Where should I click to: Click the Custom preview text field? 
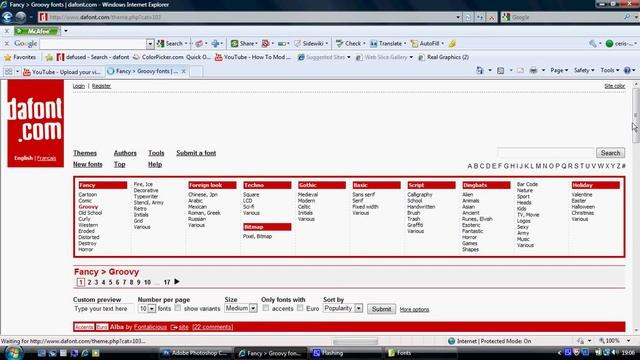click(103, 309)
